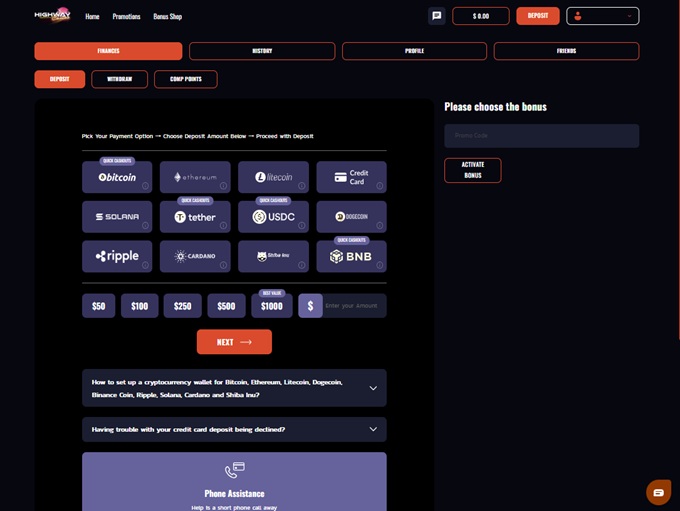Click the live chat bubble widget
This screenshot has height=511, width=680.
657,492
